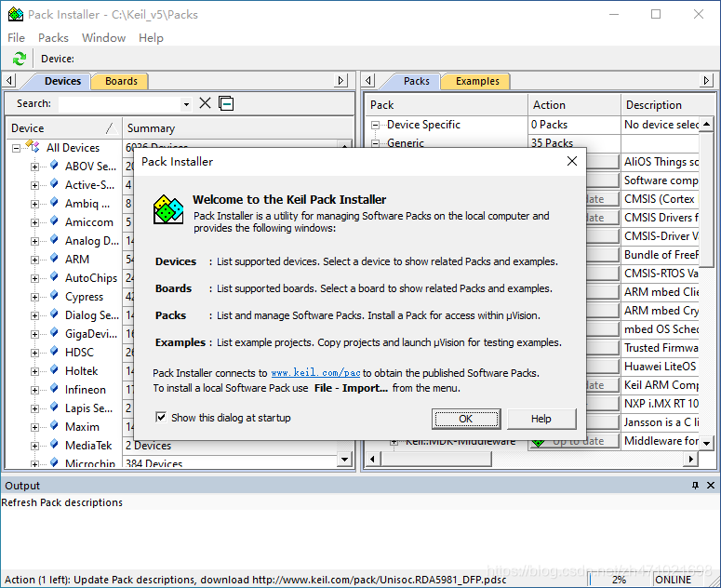721x588 pixels.
Task: Click the Pack Installer title bar app icon
Action: pos(16,14)
